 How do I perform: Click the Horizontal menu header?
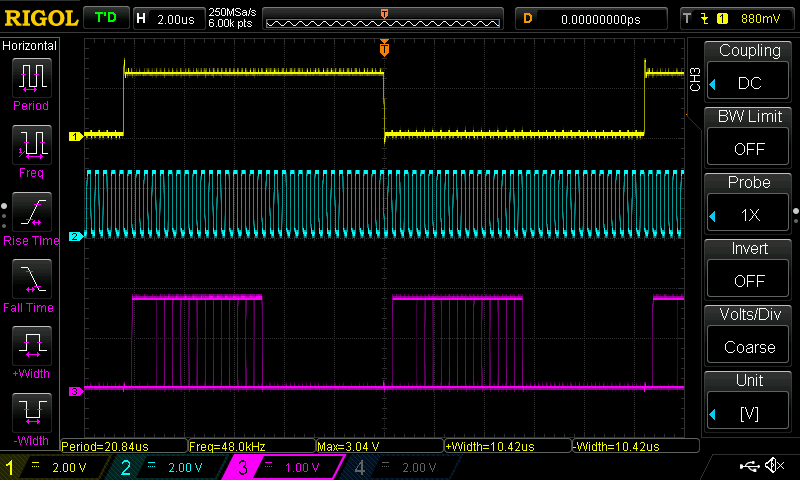[x=30, y=46]
